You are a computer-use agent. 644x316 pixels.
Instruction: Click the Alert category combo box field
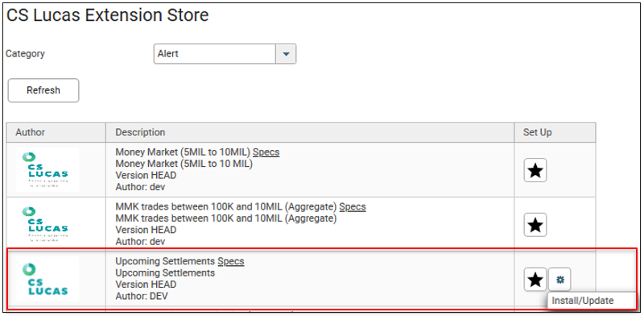click(225, 54)
